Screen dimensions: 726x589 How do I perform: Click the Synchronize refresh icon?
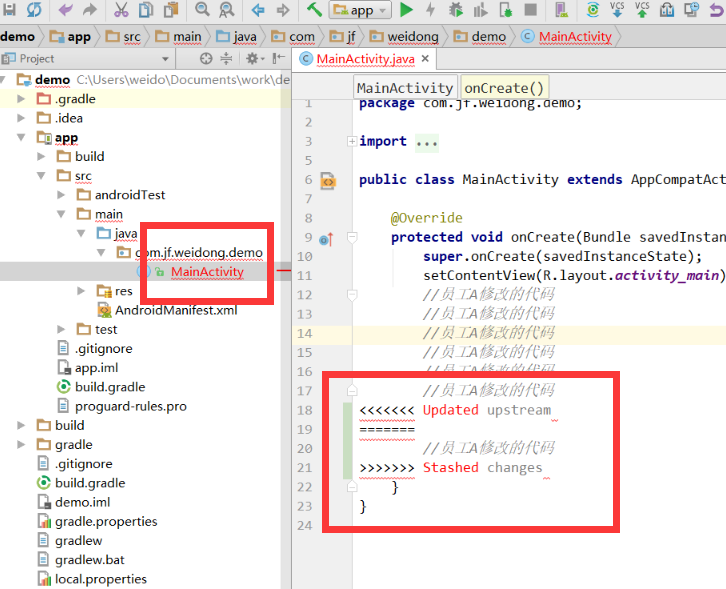click(x=34, y=9)
